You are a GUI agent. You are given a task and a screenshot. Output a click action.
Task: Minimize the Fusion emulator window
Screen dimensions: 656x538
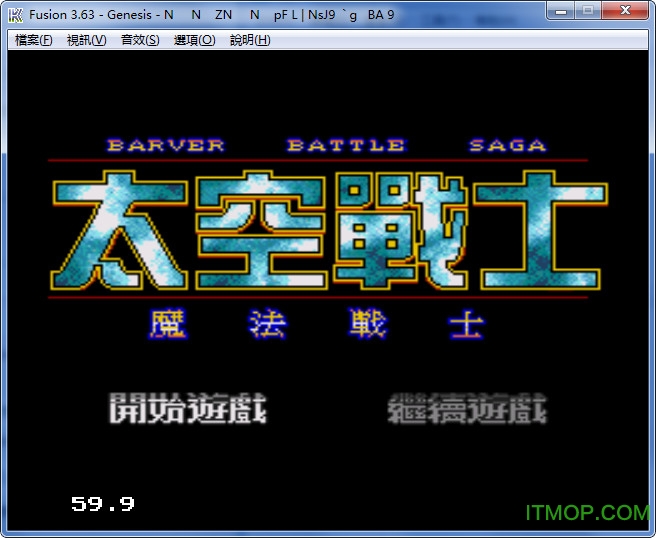(x=561, y=11)
